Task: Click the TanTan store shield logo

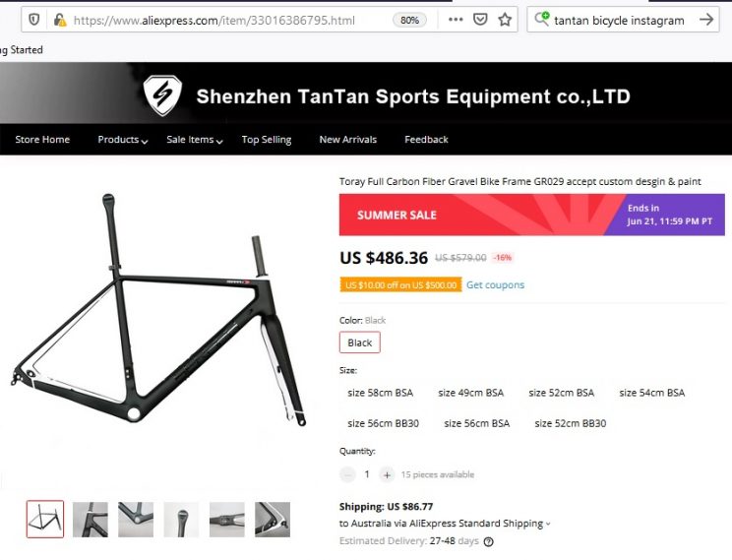Action: (x=162, y=95)
